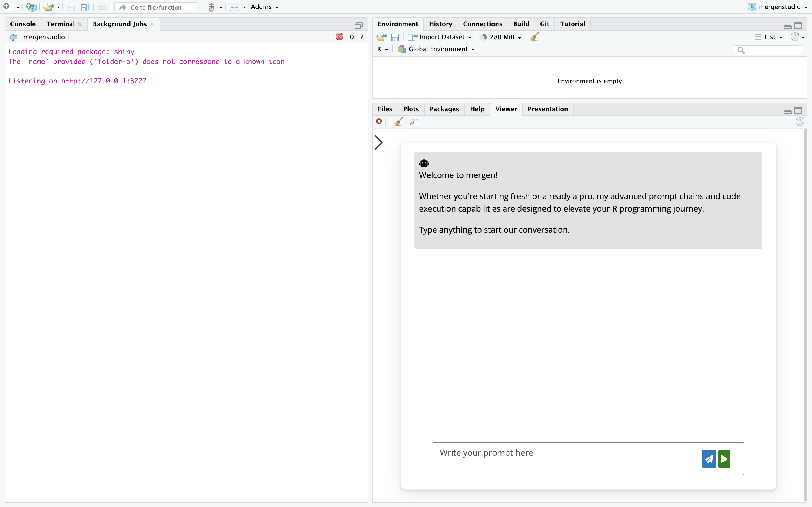Refresh the Viewer pane

click(800, 122)
